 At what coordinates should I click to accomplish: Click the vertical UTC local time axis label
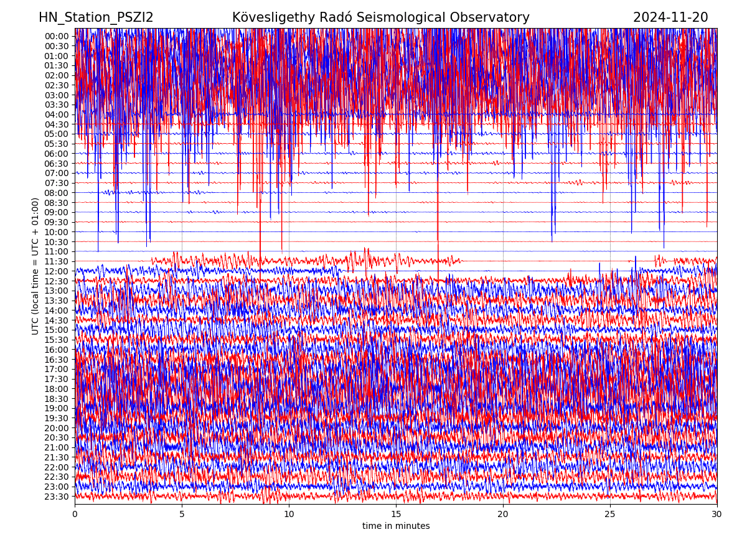coord(35,266)
